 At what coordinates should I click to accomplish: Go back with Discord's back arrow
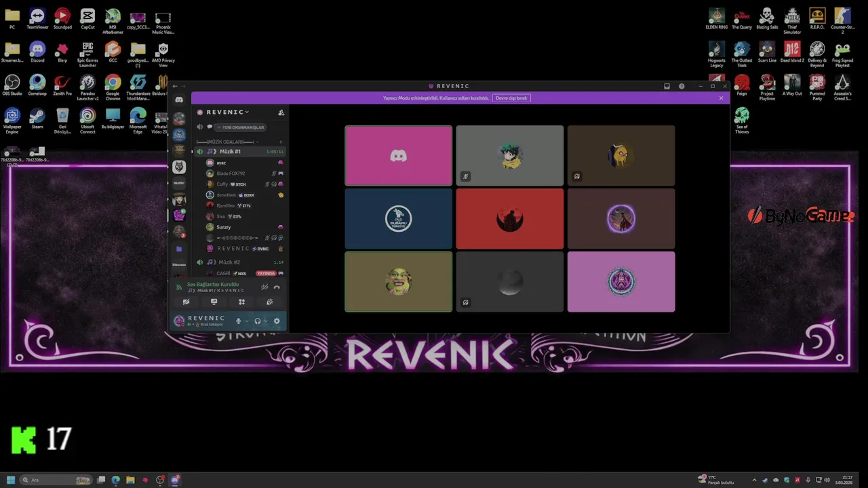(x=174, y=86)
